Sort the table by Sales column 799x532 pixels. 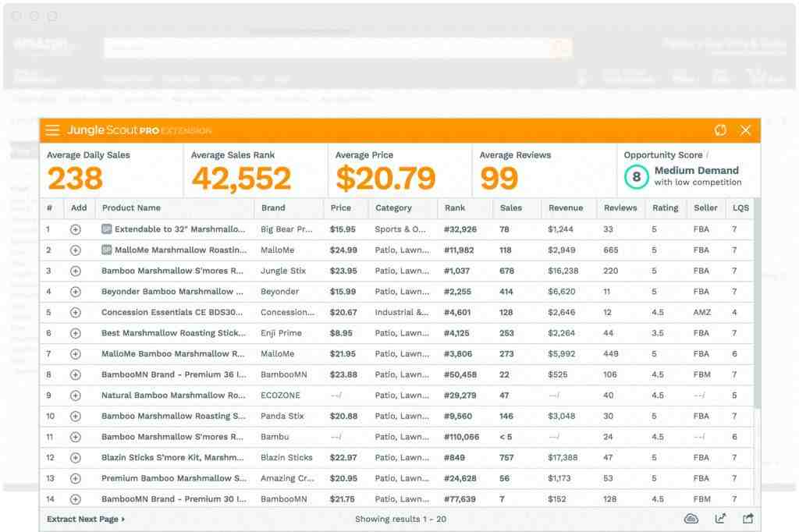(511, 208)
